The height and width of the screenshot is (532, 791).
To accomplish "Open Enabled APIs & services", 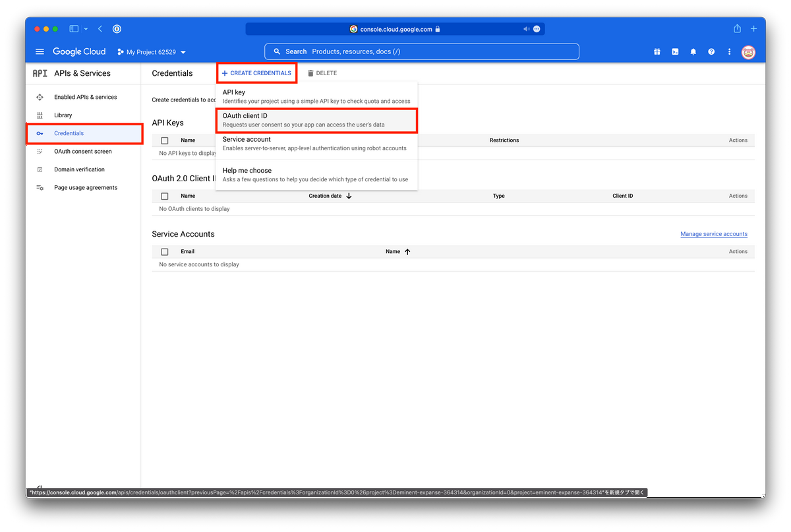I will [85, 97].
